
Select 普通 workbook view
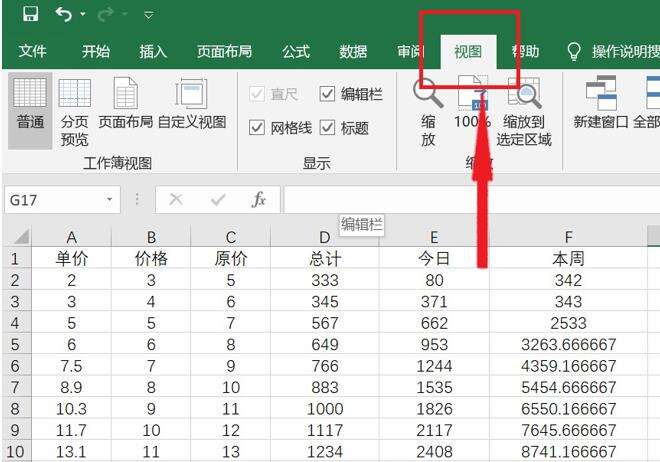click(30, 111)
